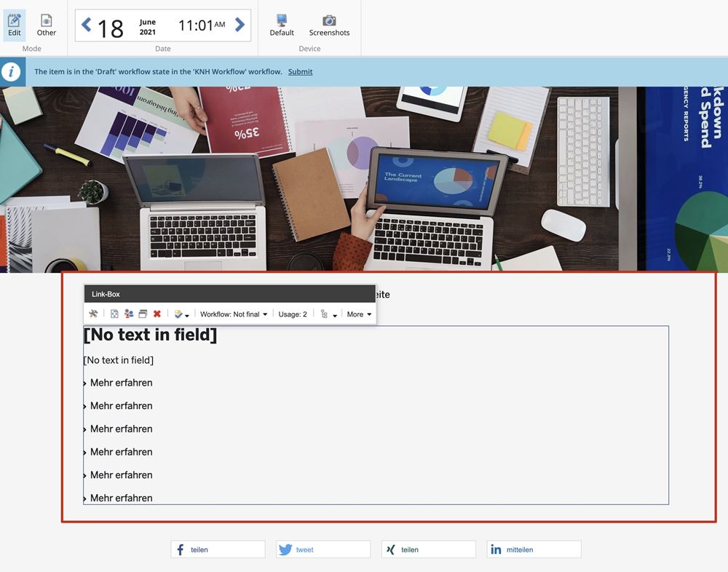Switch to Edit mode

click(x=15, y=25)
